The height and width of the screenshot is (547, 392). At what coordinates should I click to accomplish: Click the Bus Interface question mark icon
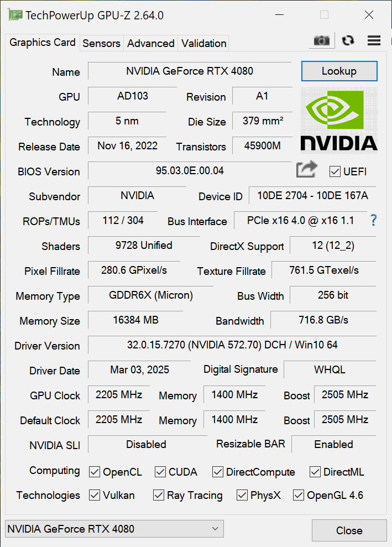[x=374, y=220]
